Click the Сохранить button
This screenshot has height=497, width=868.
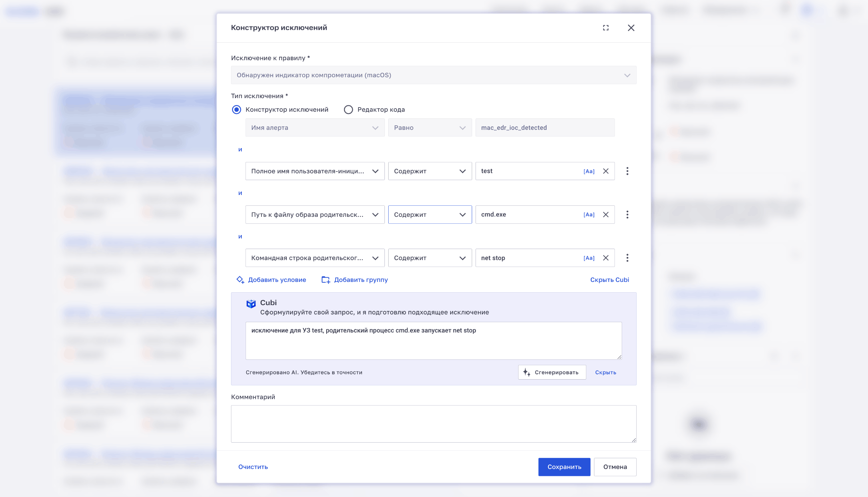click(x=564, y=467)
